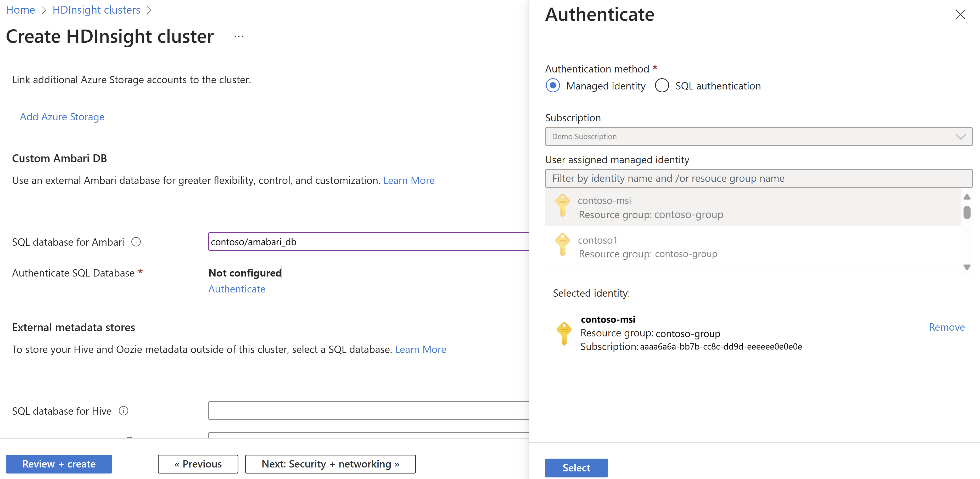Click info icon beside SQL database for Hive
This screenshot has width=980, height=479.
[124, 411]
